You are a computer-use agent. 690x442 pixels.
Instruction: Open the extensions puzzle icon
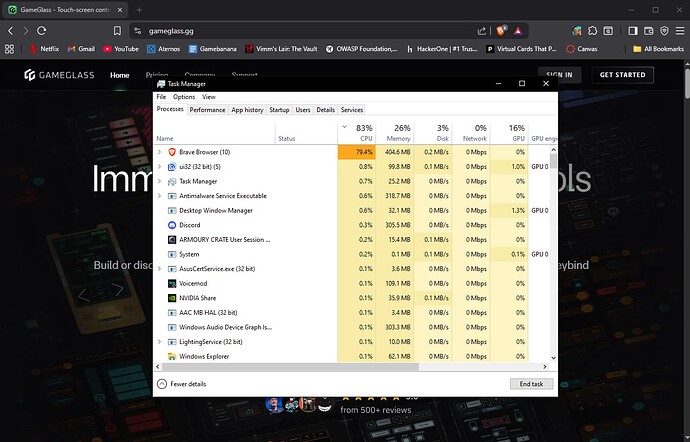[593, 31]
